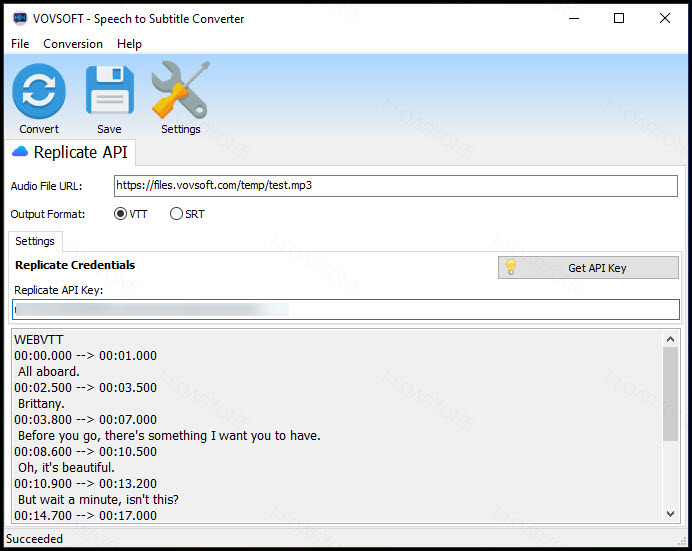The image size is (692, 551).
Task: Open the File menu
Action: (x=20, y=44)
